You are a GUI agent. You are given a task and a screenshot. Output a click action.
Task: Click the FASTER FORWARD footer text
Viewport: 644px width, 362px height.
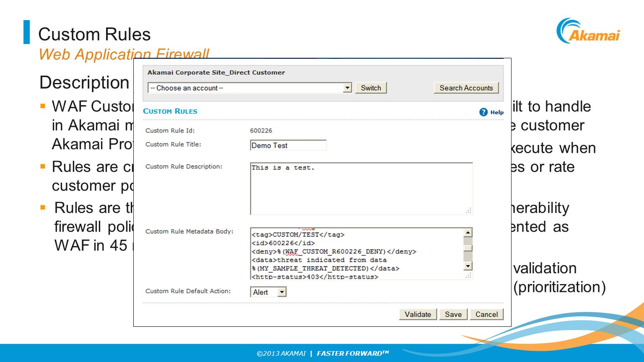coord(353,353)
